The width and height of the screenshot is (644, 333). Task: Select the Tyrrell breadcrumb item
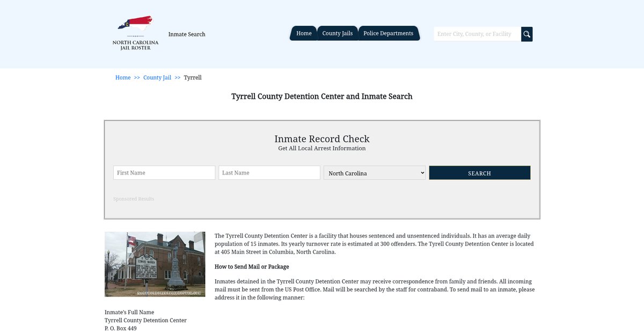[193, 78]
